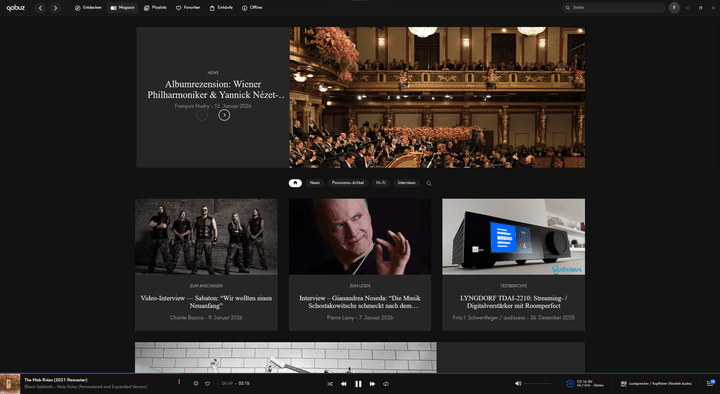Filter magazine by News
This screenshot has height=394, width=720.
coord(315,183)
